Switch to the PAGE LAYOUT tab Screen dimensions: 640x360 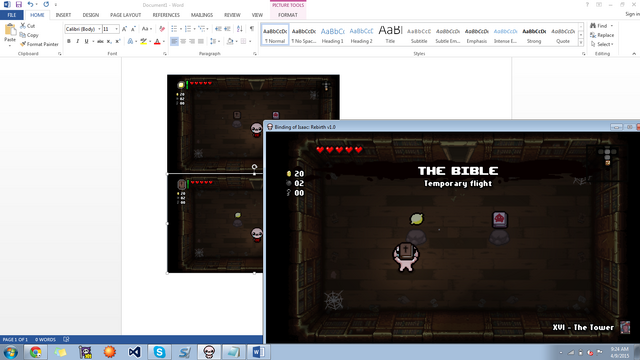coord(125,15)
